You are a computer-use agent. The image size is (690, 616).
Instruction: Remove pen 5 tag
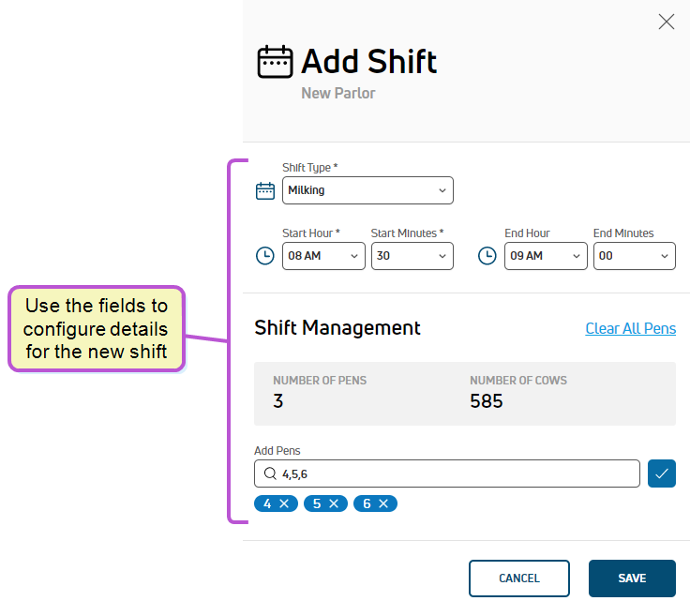[x=334, y=503]
